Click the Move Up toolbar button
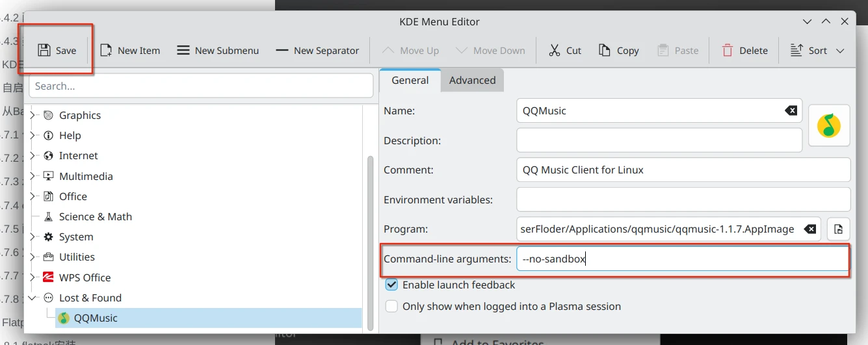The image size is (868, 345). pos(410,51)
